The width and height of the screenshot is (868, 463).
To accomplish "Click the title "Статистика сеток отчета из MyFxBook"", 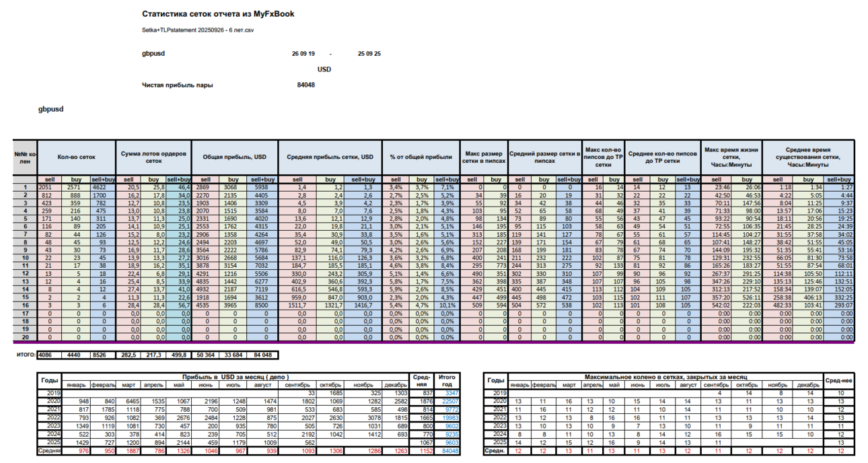I will [218, 14].
